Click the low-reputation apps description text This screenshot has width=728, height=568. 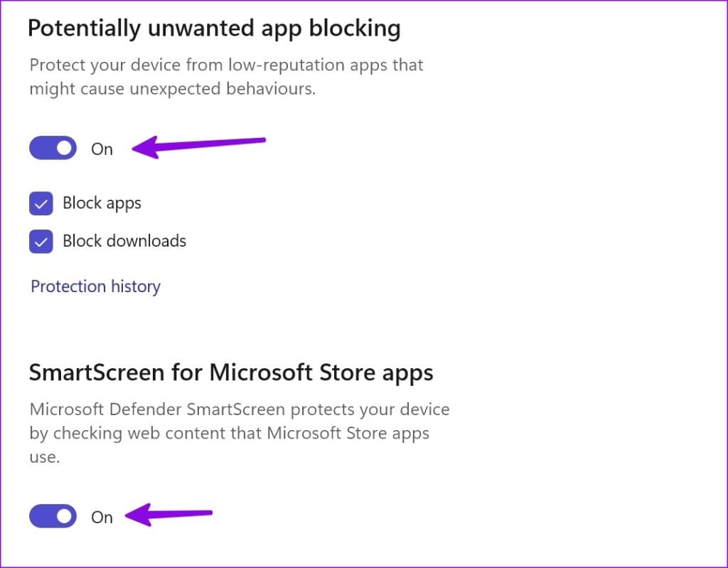tap(226, 76)
